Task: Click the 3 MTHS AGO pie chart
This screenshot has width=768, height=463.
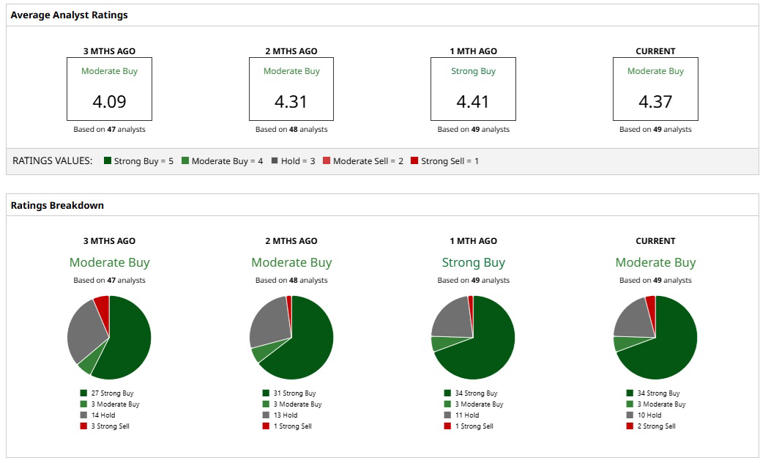Action: [x=109, y=338]
